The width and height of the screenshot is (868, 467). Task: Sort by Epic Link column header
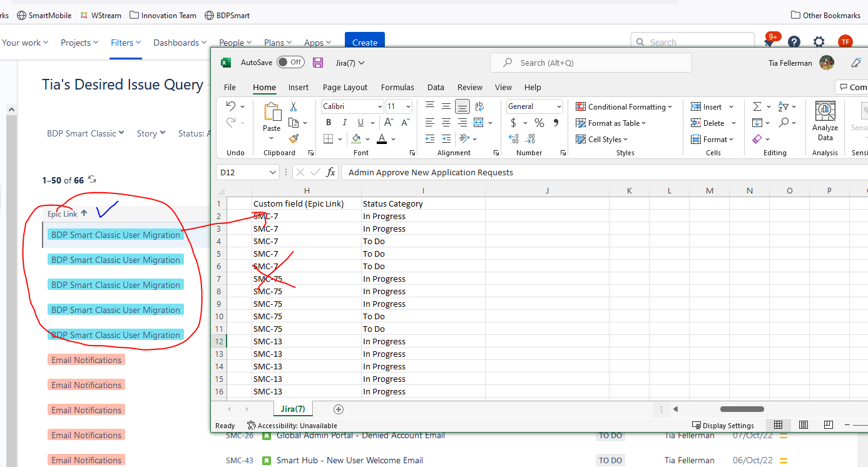67,213
